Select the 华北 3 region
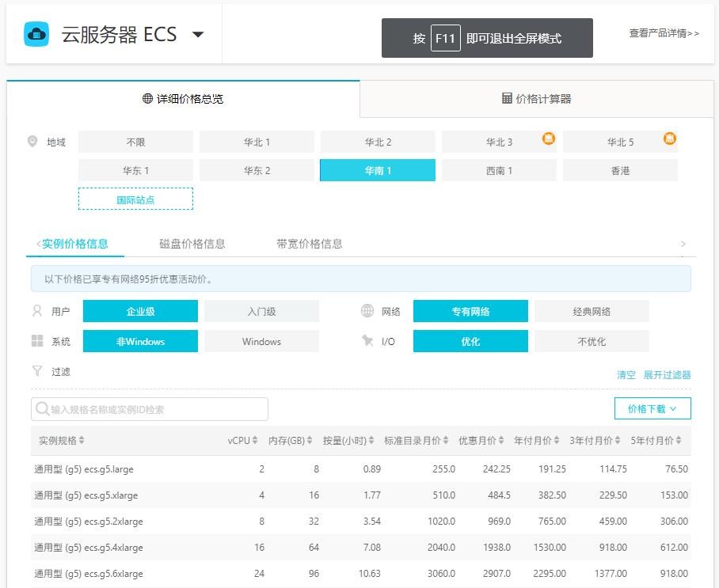This screenshot has width=719, height=588. 499,142
